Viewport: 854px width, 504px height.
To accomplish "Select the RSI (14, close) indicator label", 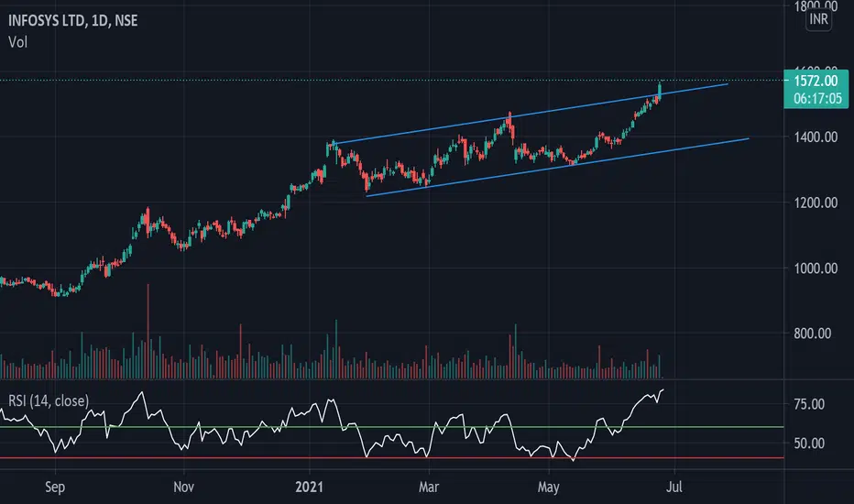I will coord(49,401).
